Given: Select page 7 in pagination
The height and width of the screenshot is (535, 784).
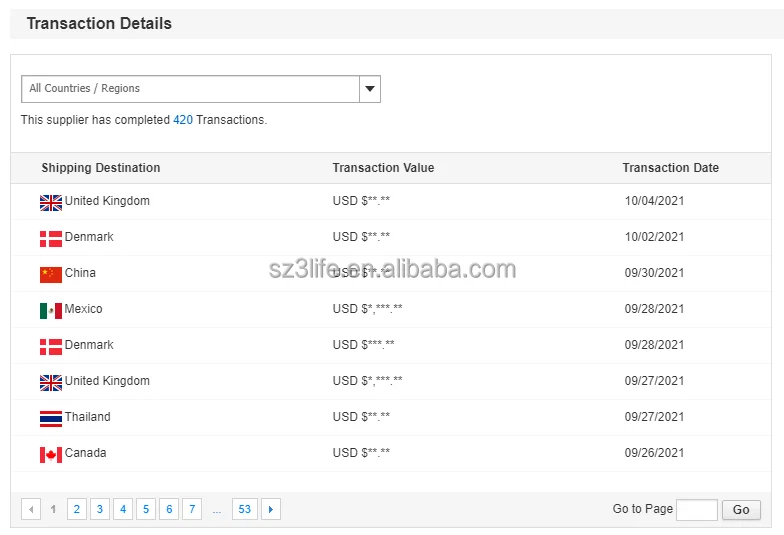Looking at the screenshot, I should click(x=192, y=510).
